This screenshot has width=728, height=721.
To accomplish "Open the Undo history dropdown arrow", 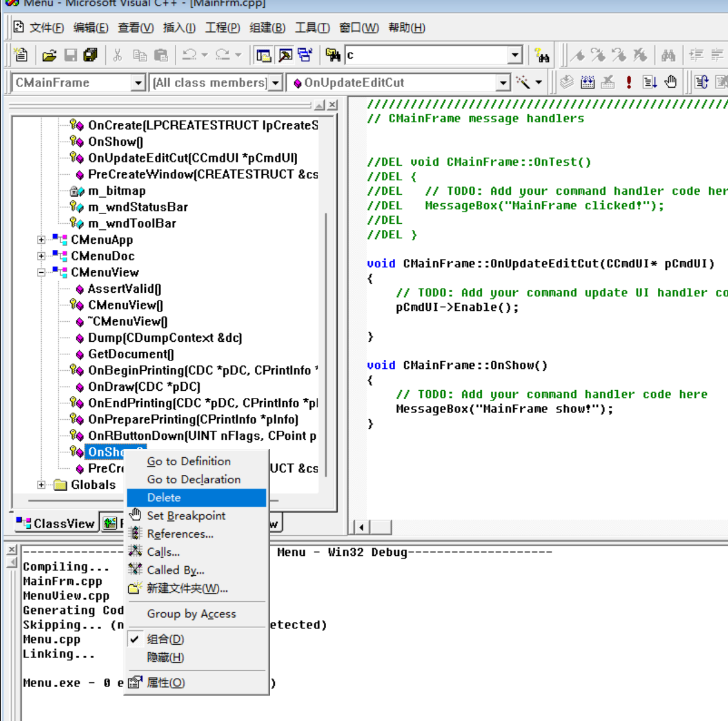I will 205,55.
